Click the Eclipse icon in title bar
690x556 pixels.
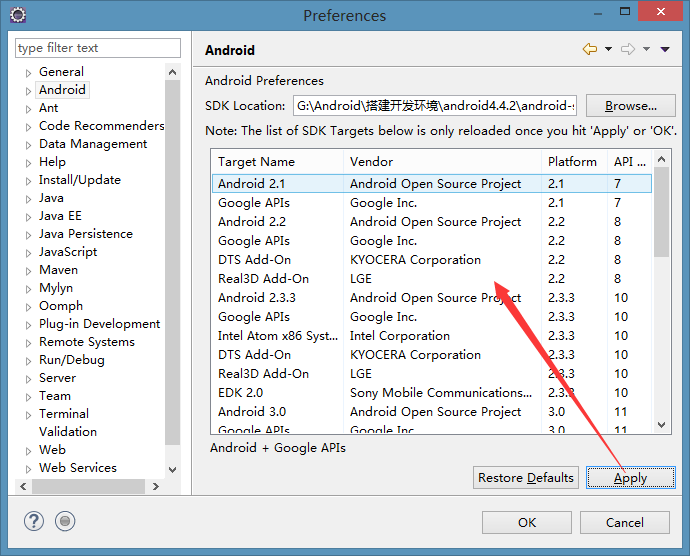click(17, 15)
